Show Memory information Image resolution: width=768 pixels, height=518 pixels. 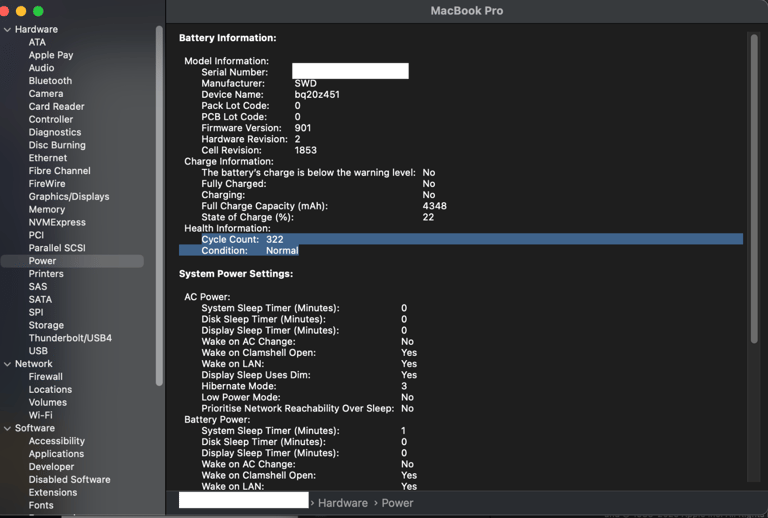(47, 210)
